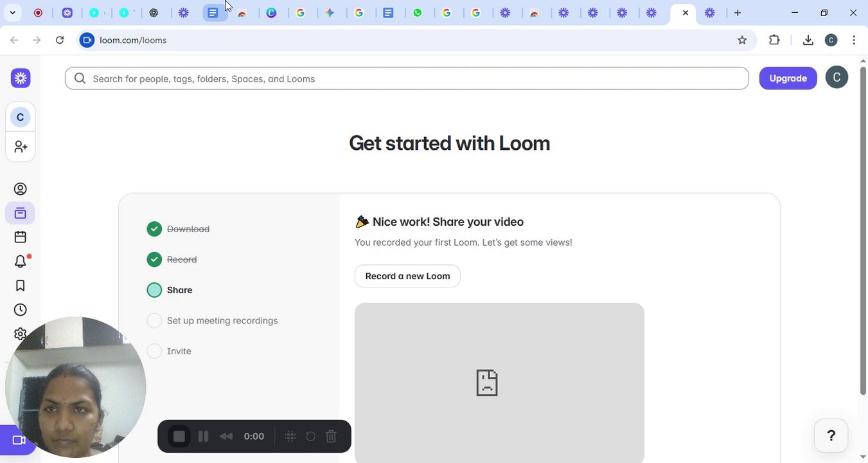Image resolution: width=868 pixels, height=463 pixels.
Task: Click the page vertical scrollbar
Action: [863, 230]
